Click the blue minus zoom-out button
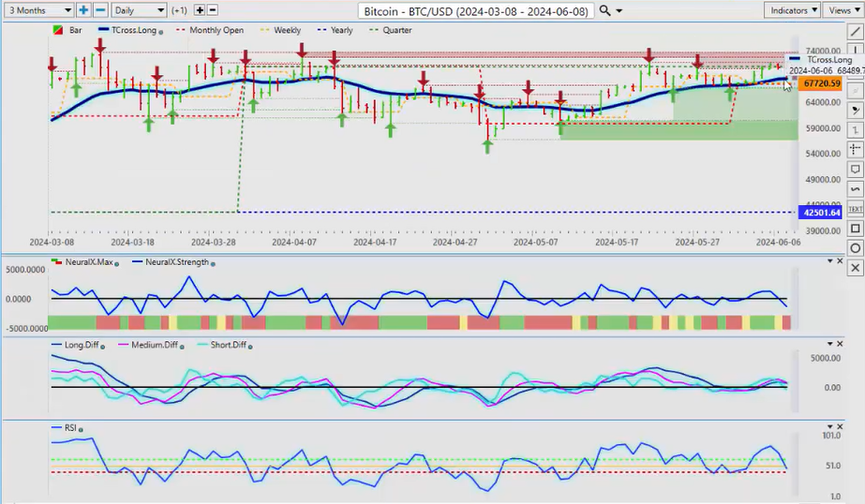Image resolution: width=865 pixels, height=504 pixels. pos(100,10)
